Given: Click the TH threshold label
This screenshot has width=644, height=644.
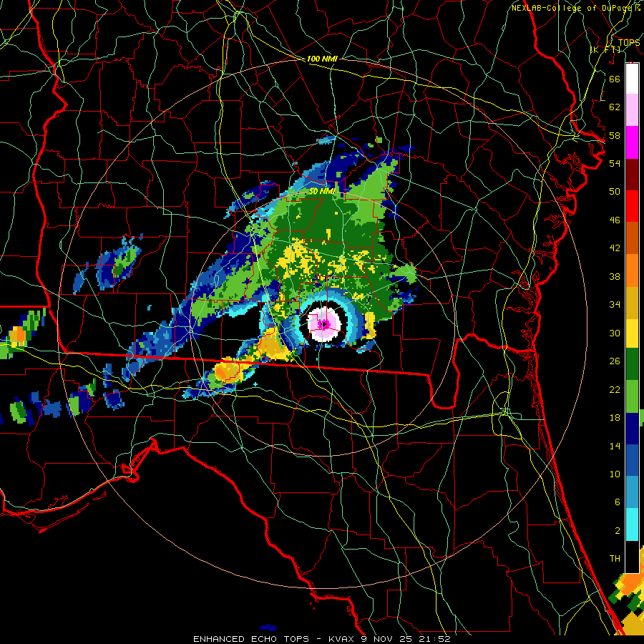Looking at the screenshot, I should click(615, 559).
